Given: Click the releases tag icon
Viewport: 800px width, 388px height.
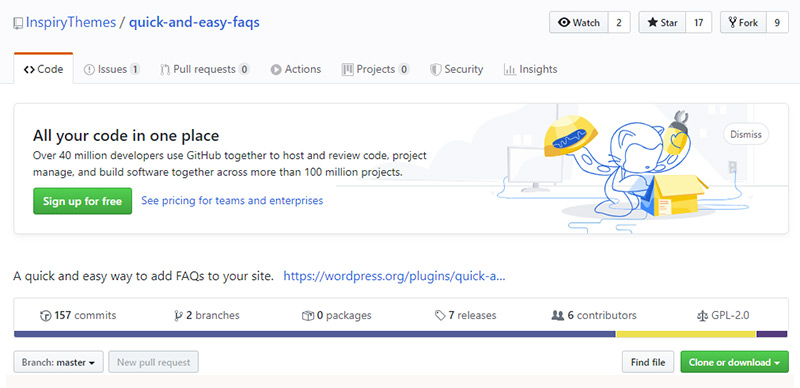Looking at the screenshot, I should (440, 316).
